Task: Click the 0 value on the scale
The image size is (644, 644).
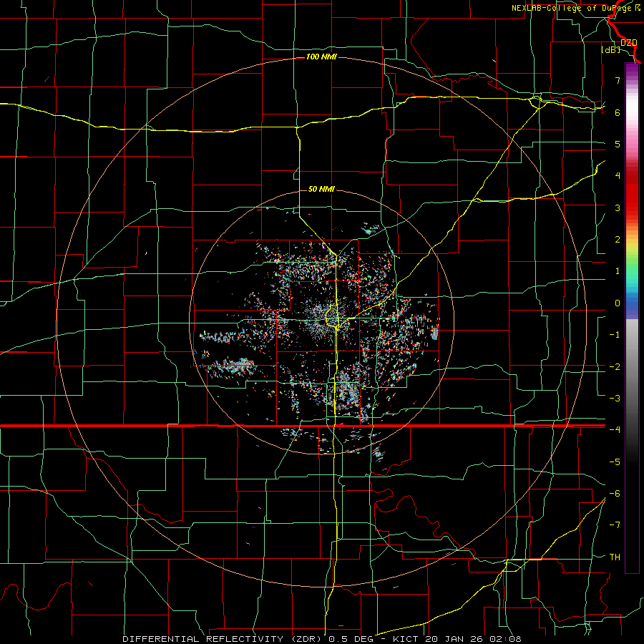Action: (618, 303)
